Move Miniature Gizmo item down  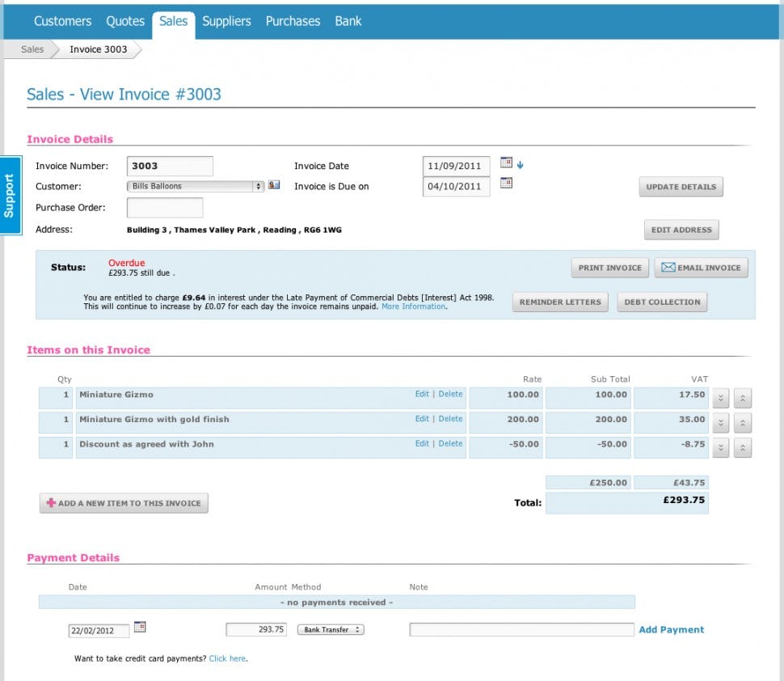pyautogui.click(x=720, y=398)
